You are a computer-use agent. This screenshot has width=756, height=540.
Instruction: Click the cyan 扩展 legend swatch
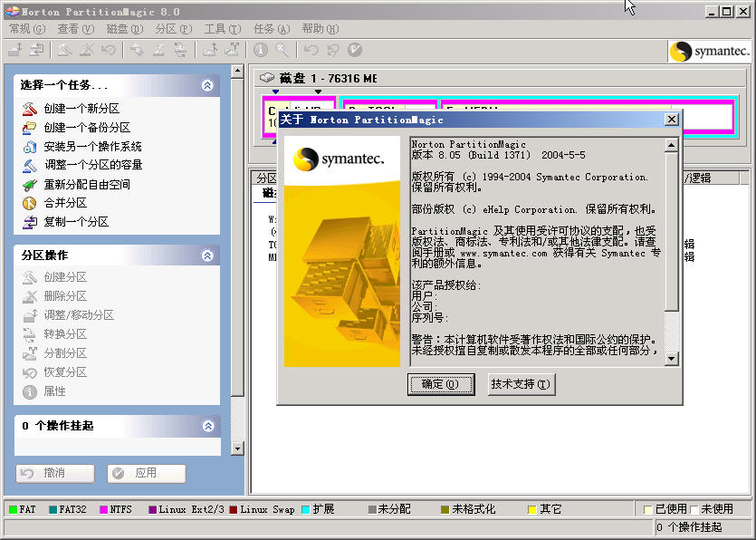coord(305,509)
